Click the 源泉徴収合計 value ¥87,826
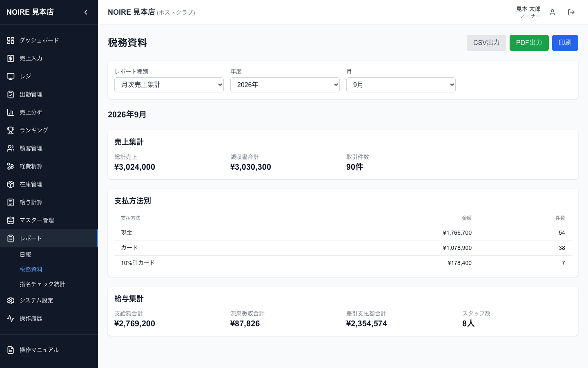 point(245,323)
